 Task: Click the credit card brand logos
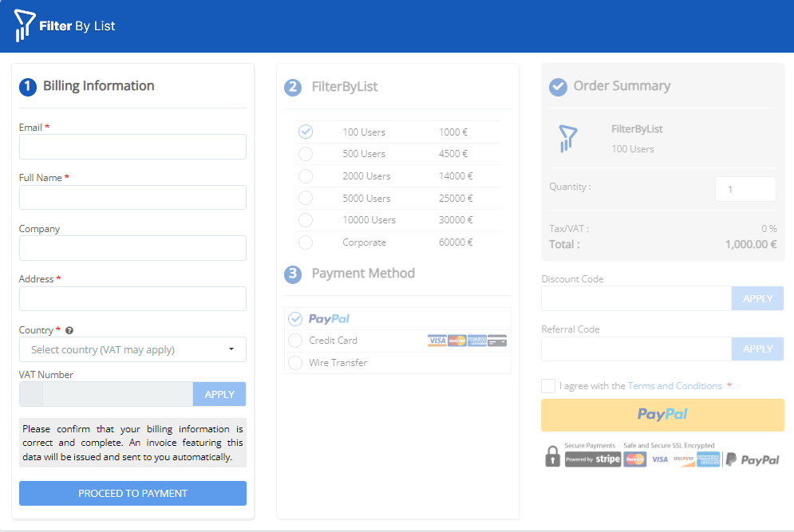tap(467, 341)
